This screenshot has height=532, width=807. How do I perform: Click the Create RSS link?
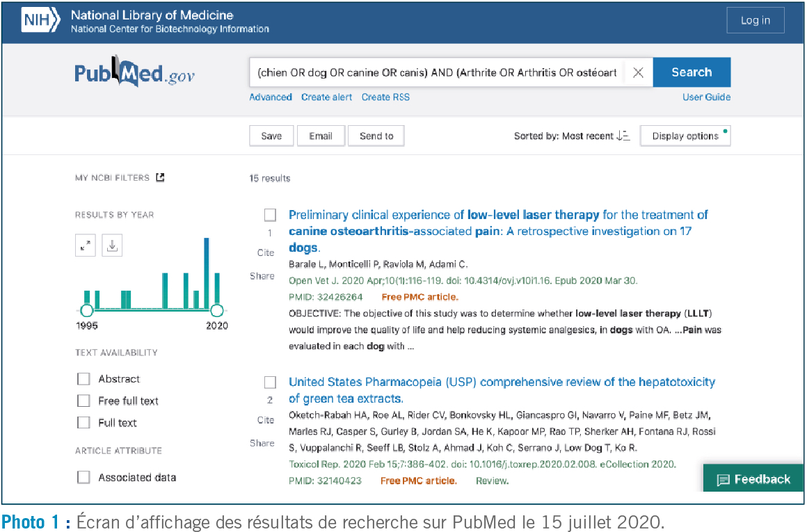pyautogui.click(x=385, y=97)
